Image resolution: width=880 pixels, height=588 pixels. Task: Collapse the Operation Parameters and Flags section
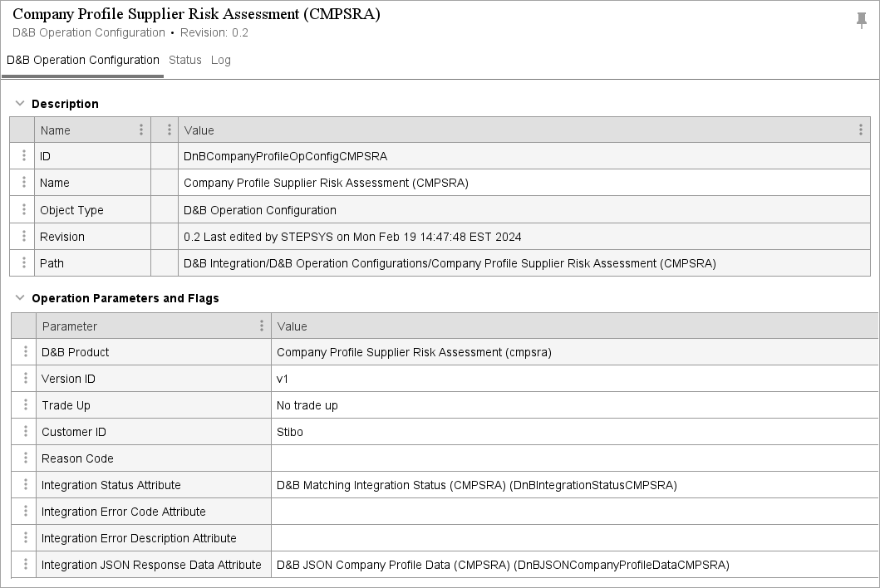(x=21, y=298)
